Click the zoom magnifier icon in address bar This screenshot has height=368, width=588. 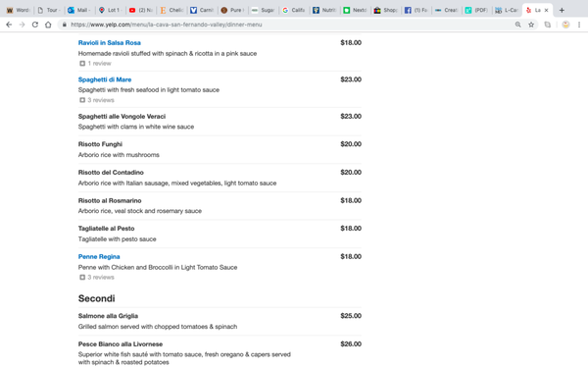pyautogui.click(x=517, y=25)
